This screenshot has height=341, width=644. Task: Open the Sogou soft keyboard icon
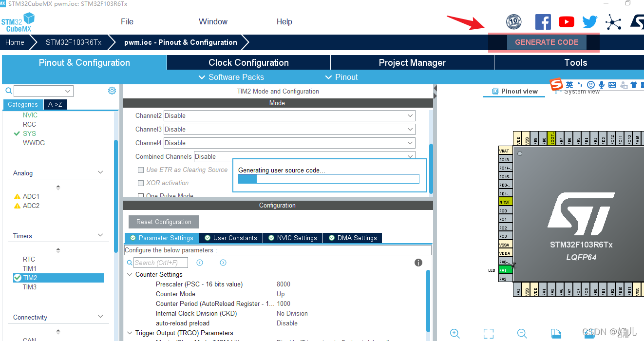tap(612, 85)
